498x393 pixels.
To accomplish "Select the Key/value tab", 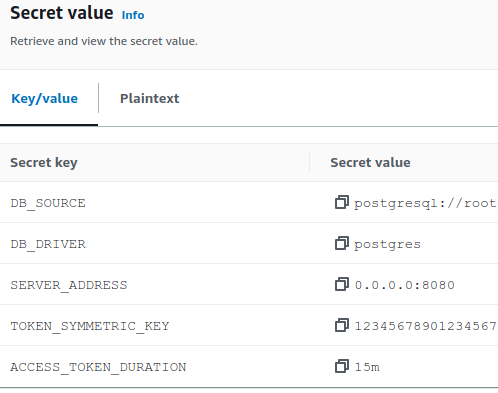I will point(45,99).
